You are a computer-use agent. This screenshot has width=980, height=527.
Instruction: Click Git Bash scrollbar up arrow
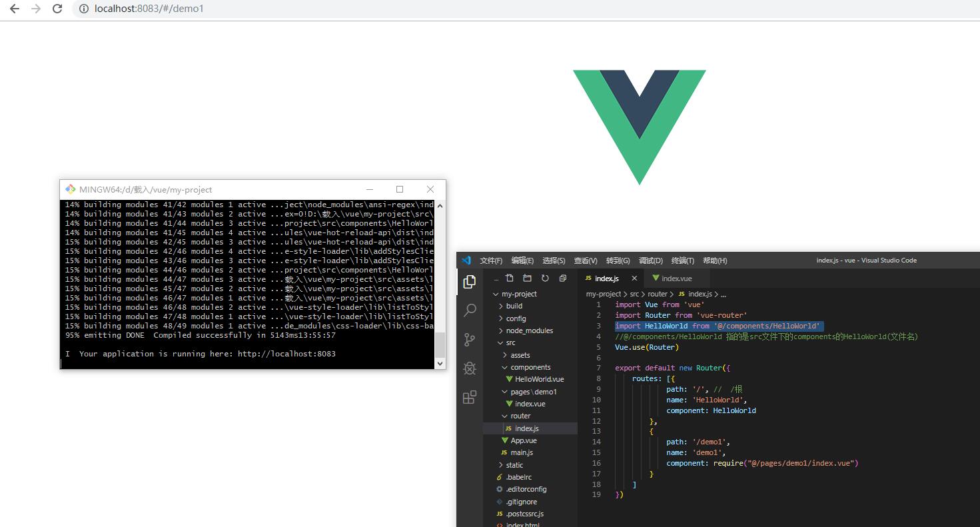tap(440, 205)
